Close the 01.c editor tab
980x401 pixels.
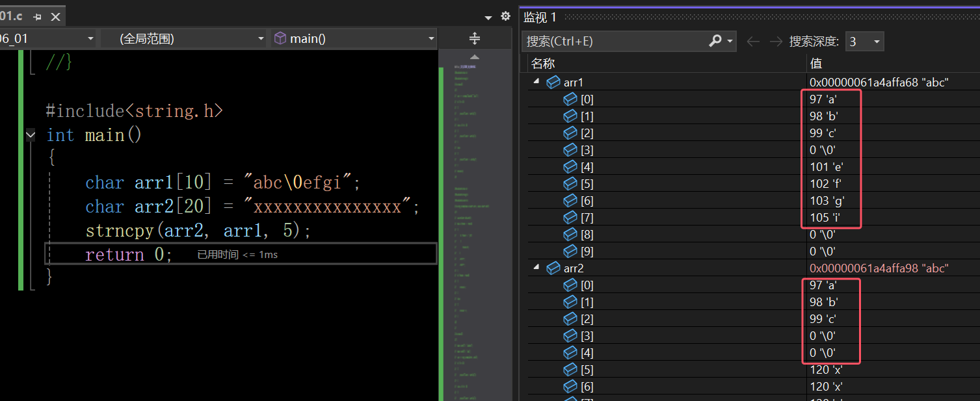pyautogui.click(x=56, y=16)
